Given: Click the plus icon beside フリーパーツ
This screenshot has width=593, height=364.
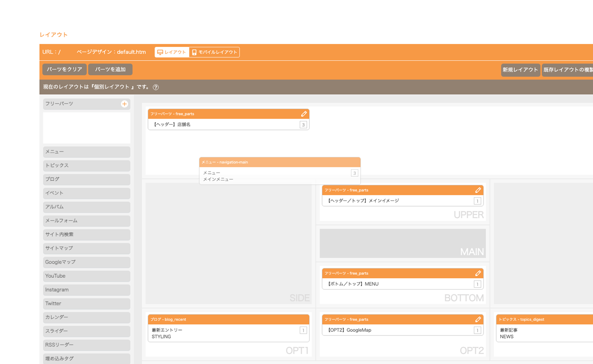Looking at the screenshot, I should click(x=124, y=104).
